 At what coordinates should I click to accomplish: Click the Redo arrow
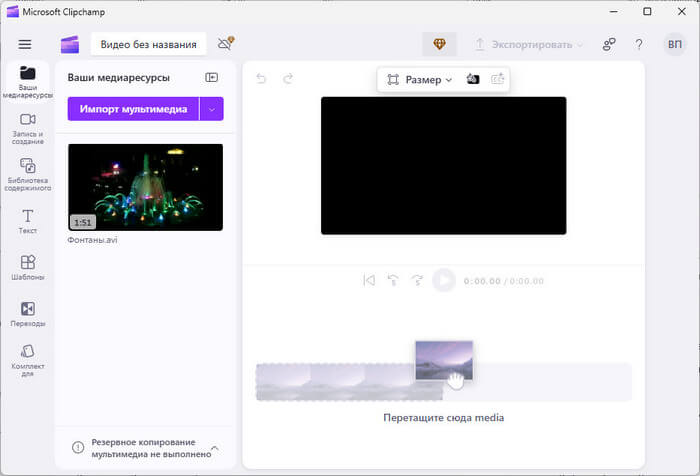[x=288, y=78]
